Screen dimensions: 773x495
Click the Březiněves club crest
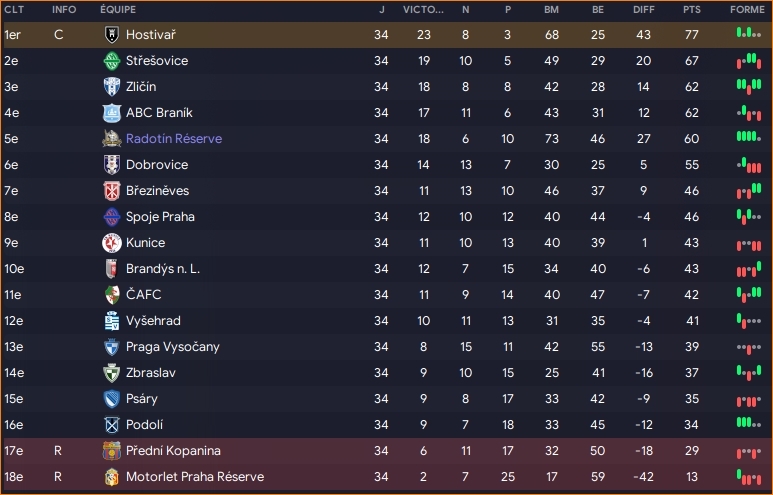pyautogui.click(x=111, y=191)
